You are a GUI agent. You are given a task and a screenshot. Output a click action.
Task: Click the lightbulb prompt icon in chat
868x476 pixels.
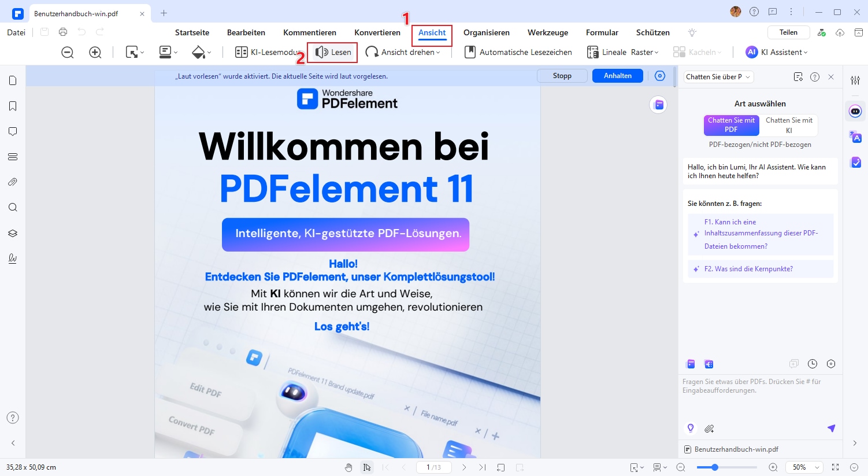(690, 428)
